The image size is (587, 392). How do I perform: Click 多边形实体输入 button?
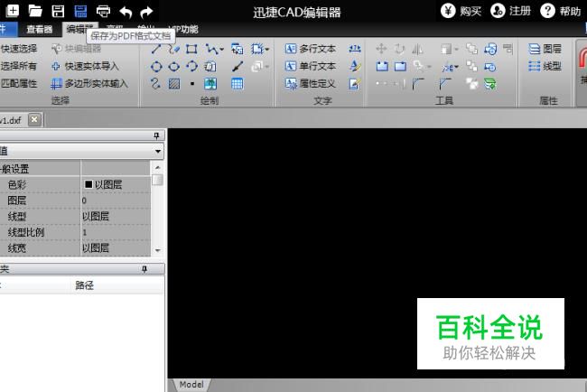coord(89,83)
